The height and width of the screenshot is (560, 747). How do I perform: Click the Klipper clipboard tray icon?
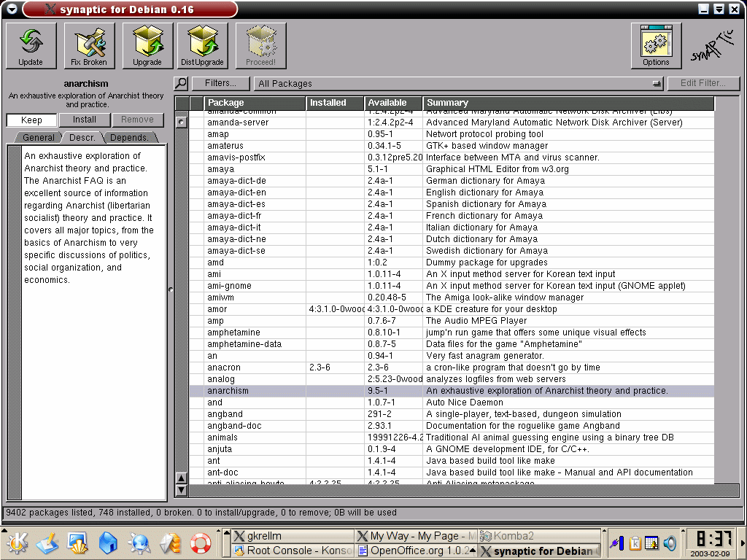tap(635, 542)
